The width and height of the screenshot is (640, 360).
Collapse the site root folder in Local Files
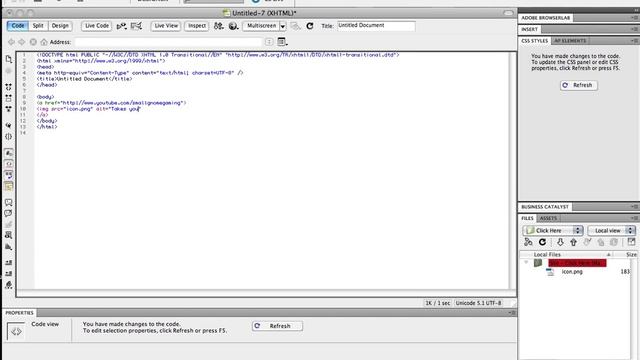point(527,262)
